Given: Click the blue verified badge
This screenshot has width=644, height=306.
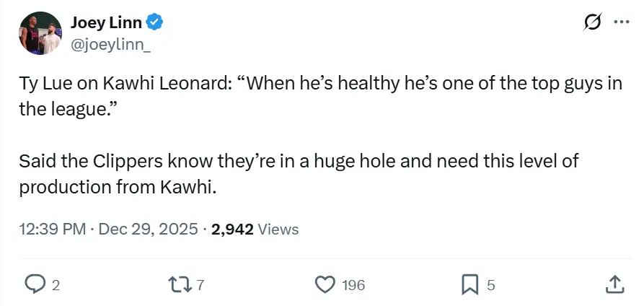Looking at the screenshot, I should [155, 22].
